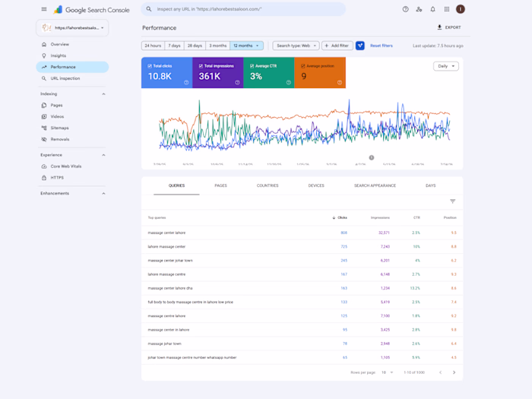Click the Core Web Vitals gauge icon

click(44, 166)
